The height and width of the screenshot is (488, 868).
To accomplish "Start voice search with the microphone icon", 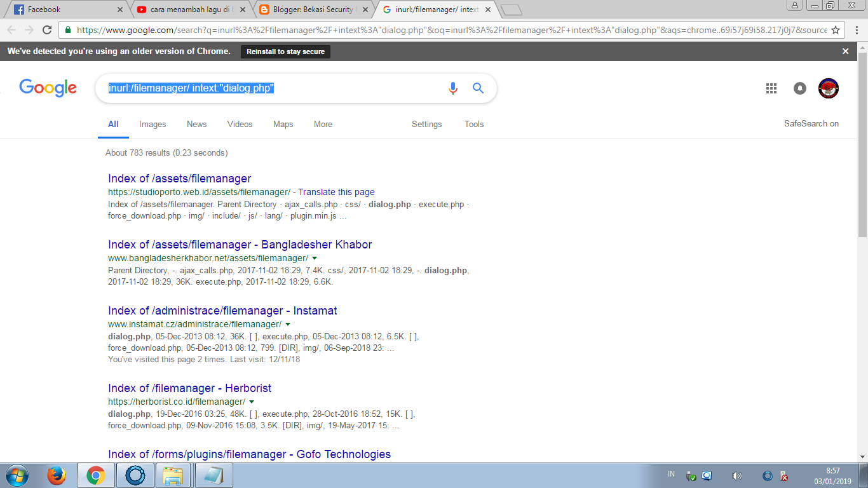I will 453,88.
